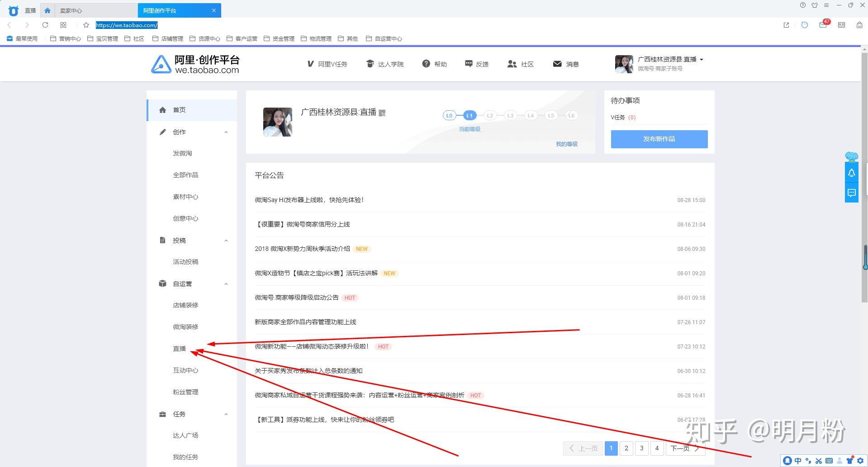Screen dimensions: 868x467
Task: Click the notification bell side widget
Action: click(x=851, y=173)
